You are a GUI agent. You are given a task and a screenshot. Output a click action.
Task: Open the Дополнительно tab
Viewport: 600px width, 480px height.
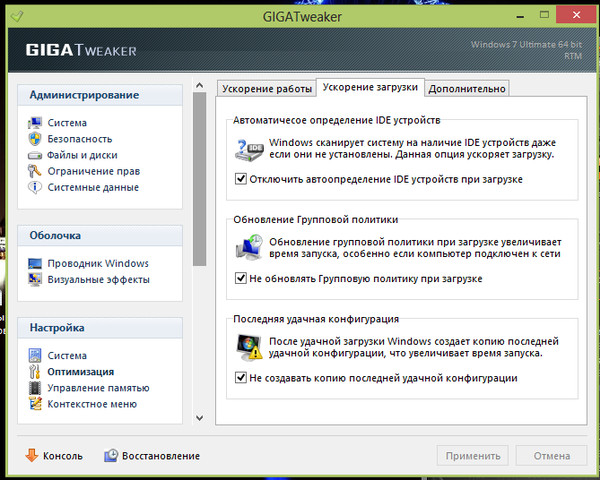click(x=467, y=88)
